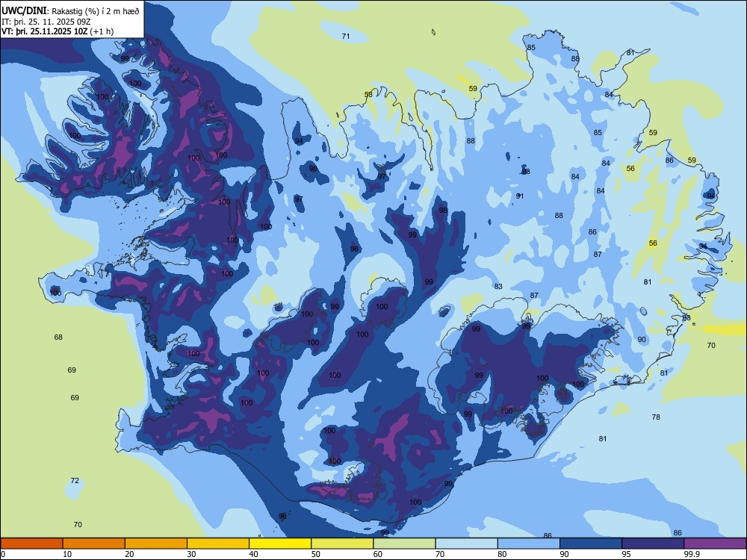Viewport: 747px width, 560px height.
Task: Click the 10 label on the legend scale
Action: (67, 554)
